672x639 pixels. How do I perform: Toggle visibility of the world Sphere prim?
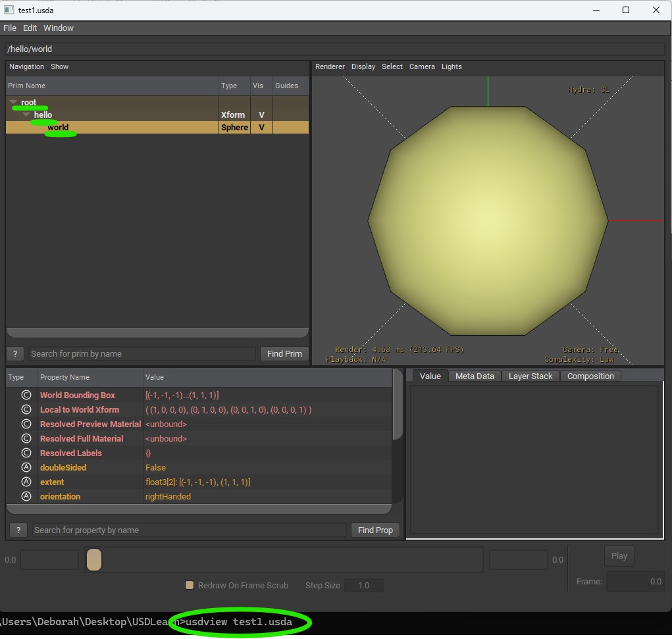tap(261, 128)
